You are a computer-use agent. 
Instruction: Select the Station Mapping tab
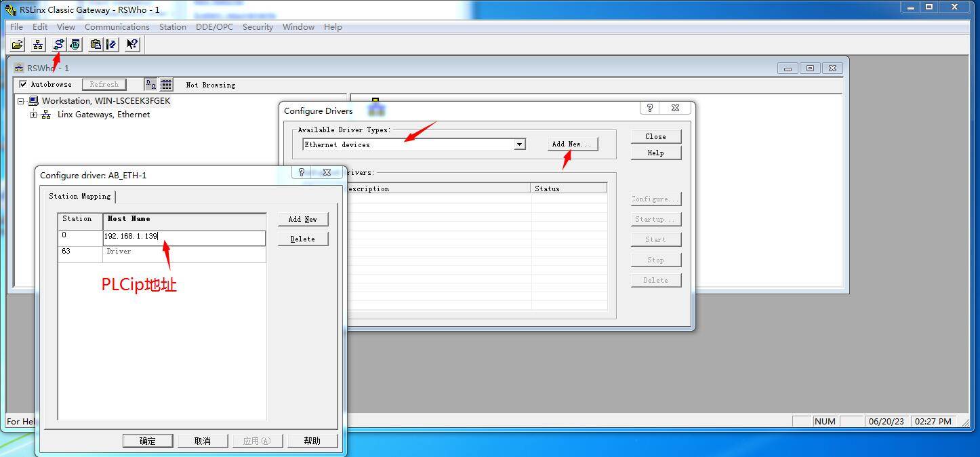80,196
